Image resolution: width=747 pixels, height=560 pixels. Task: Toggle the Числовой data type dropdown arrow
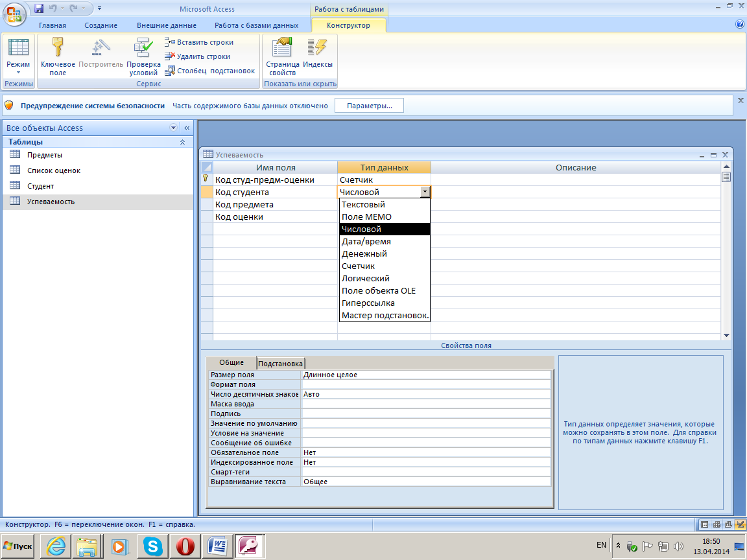[425, 192]
